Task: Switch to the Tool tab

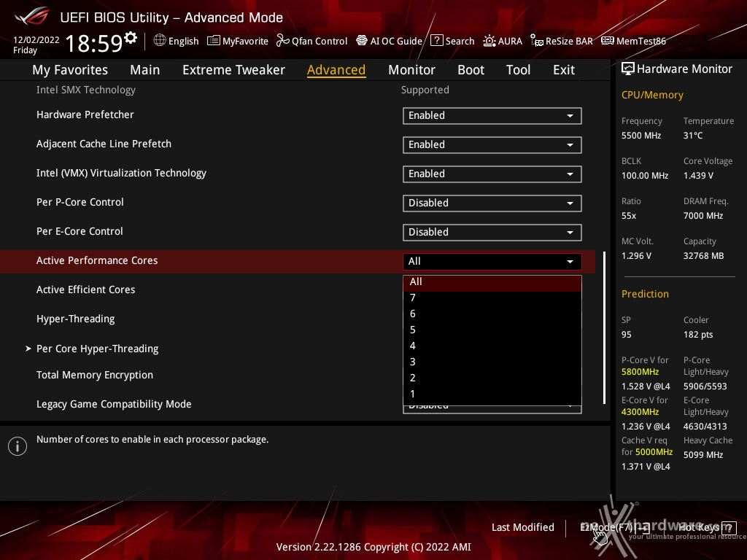Action: point(518,70)
